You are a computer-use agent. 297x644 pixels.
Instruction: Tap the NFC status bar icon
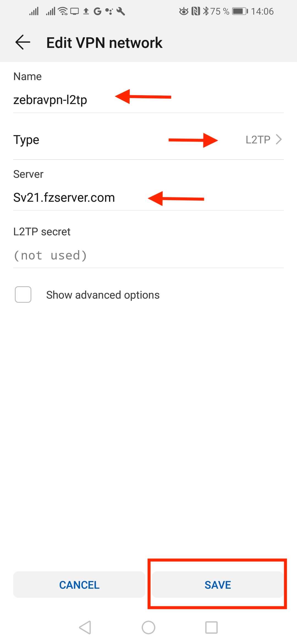pyautogui.click(x=196, y=11)
